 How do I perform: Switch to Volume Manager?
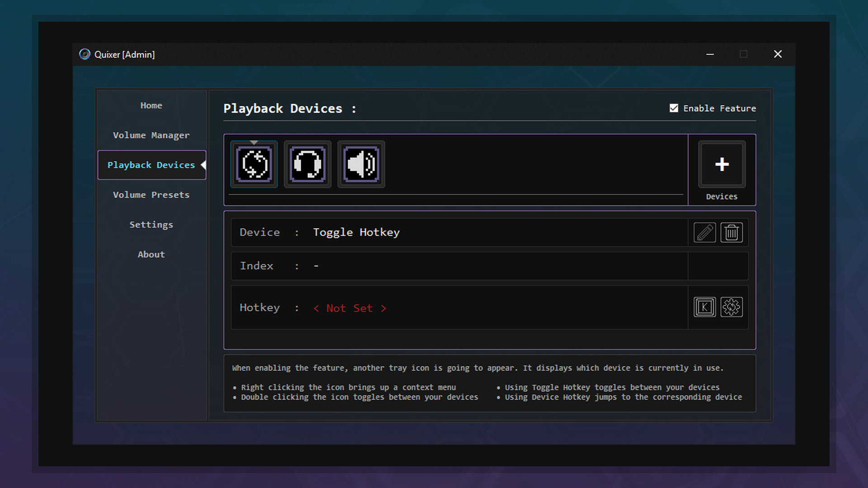151,135
